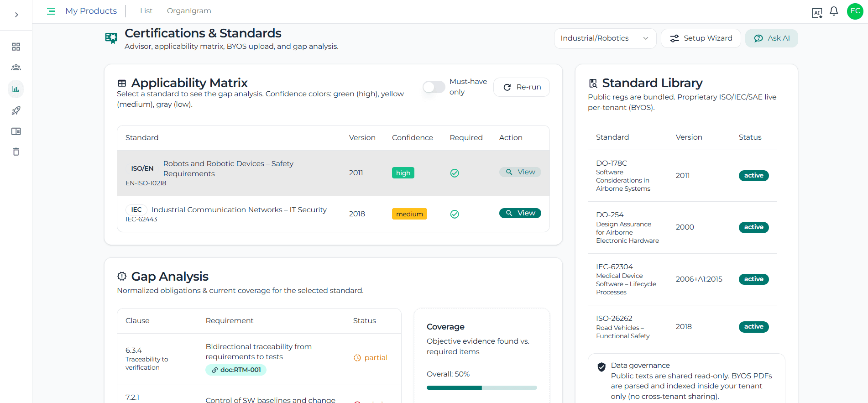The height and width of the screenshot is (403, 868).
Task: Click the AI assistant star icon in header
Action: [817, 13]
